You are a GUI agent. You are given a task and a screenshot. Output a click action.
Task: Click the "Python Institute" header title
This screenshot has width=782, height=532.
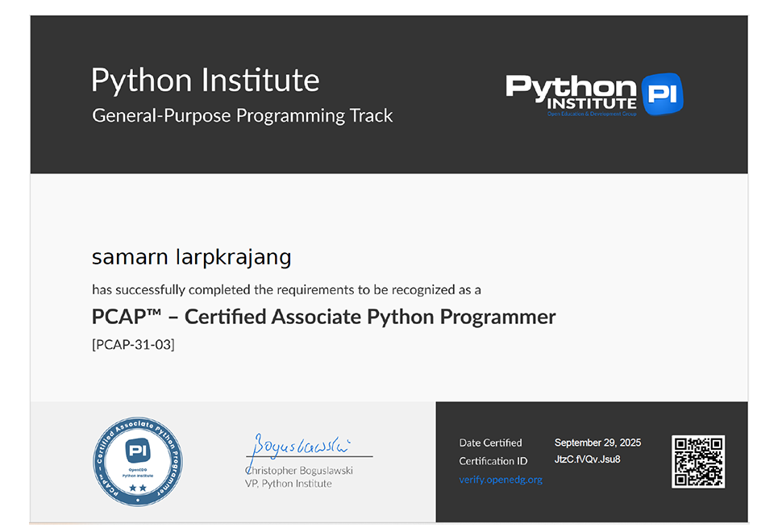click(205, 81)
